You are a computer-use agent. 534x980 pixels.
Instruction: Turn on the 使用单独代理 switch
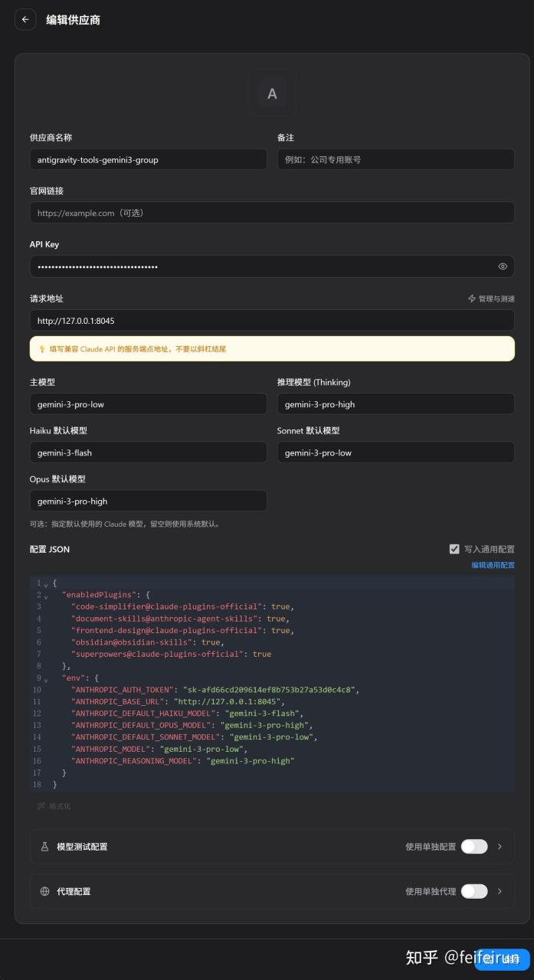(473, 891)
